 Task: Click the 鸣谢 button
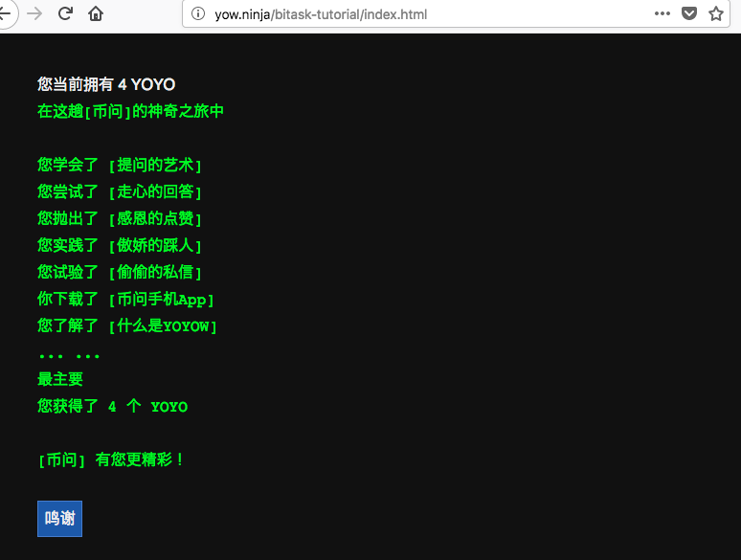pos(59,519)
